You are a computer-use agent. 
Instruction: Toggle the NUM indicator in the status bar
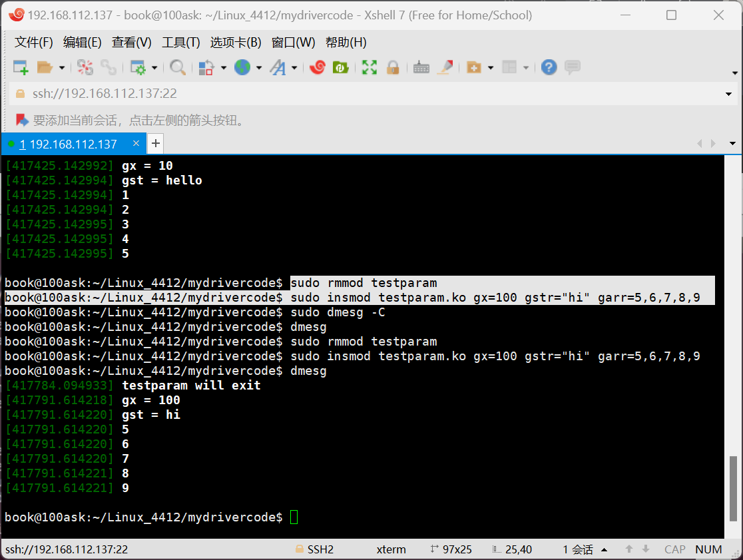point(708,549)
